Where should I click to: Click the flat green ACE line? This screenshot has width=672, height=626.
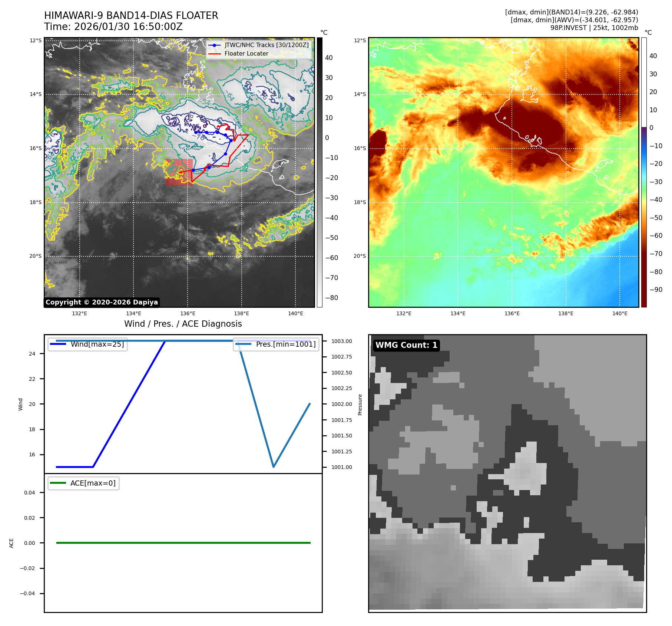pyautogui.click(x=183, y=543)
